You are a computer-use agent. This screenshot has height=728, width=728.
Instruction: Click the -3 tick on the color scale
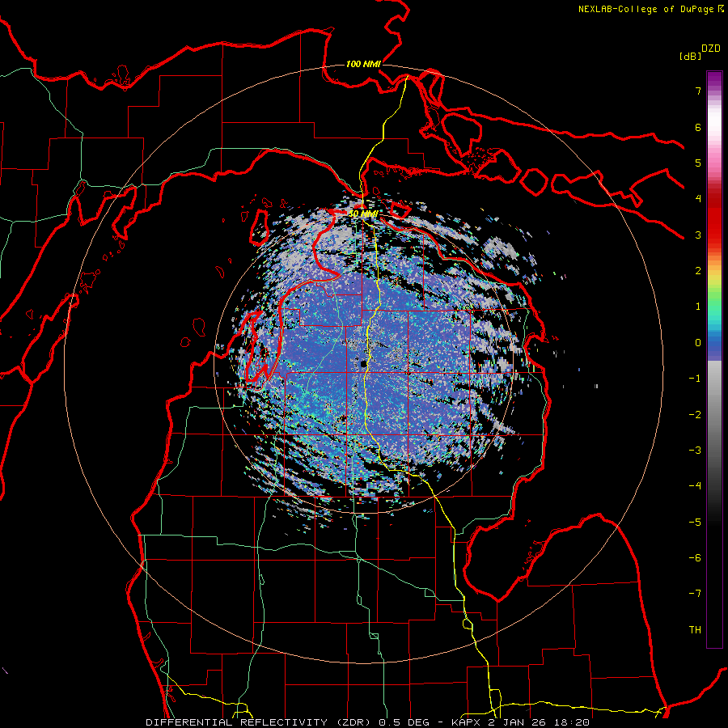click(695, 451)
